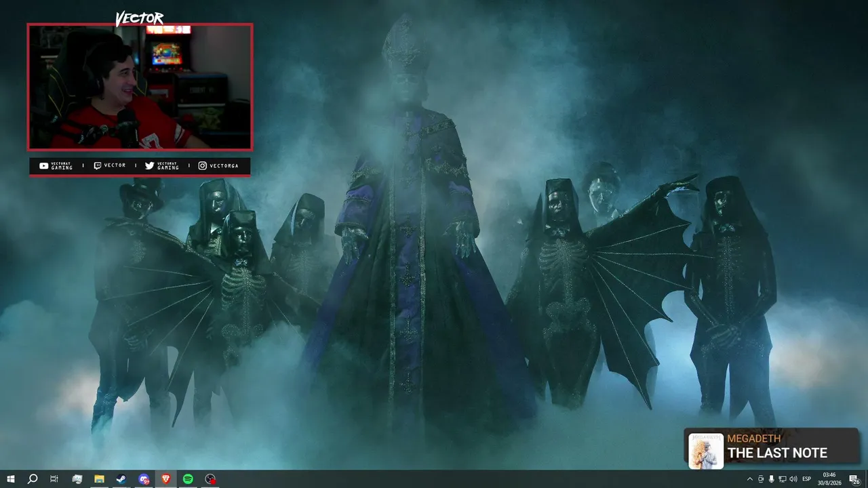Click the VECTORGA Instagram handle text
This screenshot has width=868, height=488.
point(224,166)
